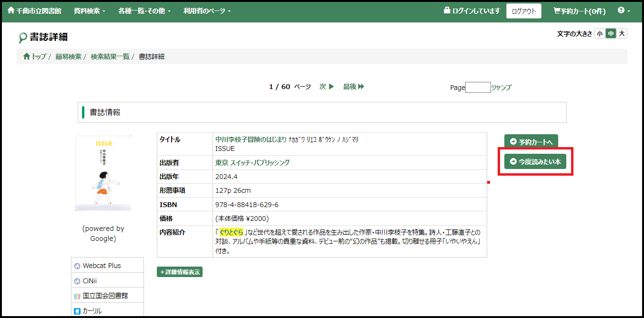
Task: Set font size to 小
Action: tap(600, 33)
